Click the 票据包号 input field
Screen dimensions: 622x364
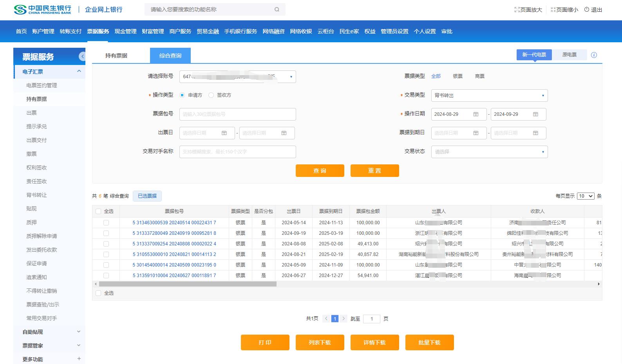pyautogui.click(x=237, y=114)
